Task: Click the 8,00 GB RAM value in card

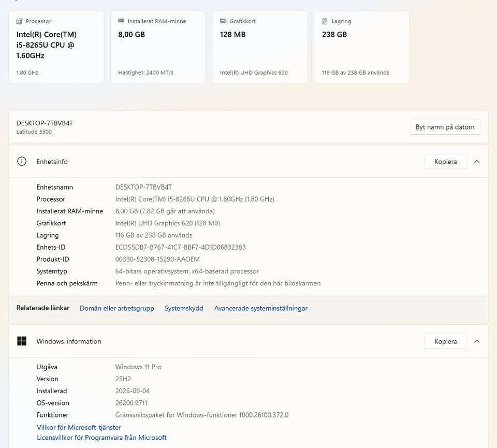Action: [x=131, y=35]
